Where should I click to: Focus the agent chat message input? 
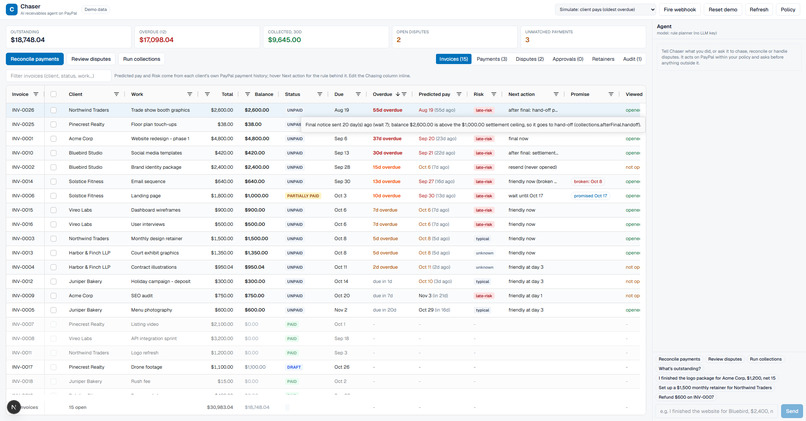(x=717, y=411)
